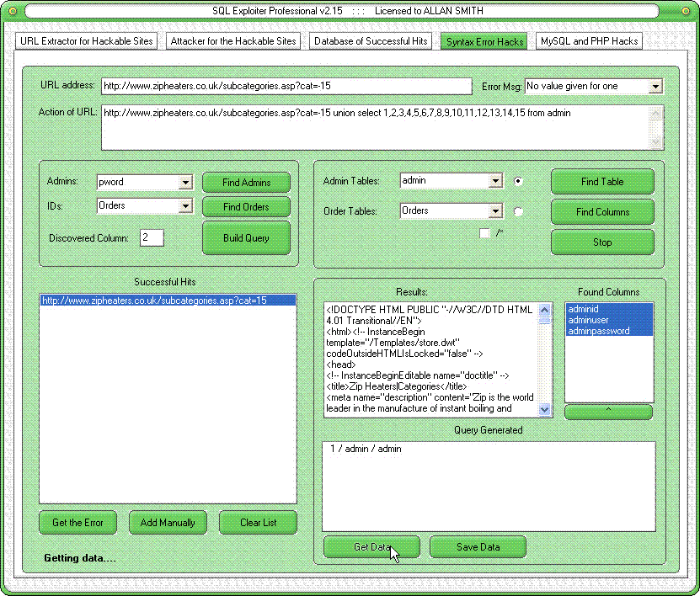700x596 pixels.
Task: Select the Admin Tables radio button
Action: [x=518, y=181]
